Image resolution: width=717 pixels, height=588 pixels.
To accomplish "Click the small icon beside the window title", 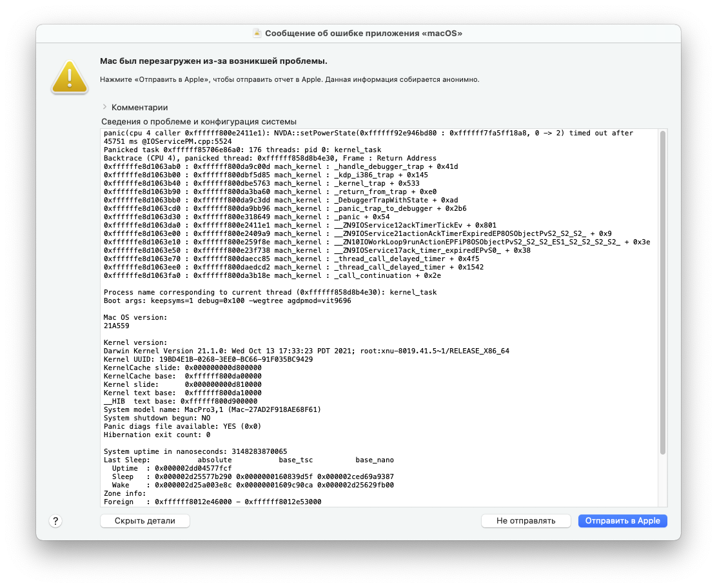I will click(257, 33).
